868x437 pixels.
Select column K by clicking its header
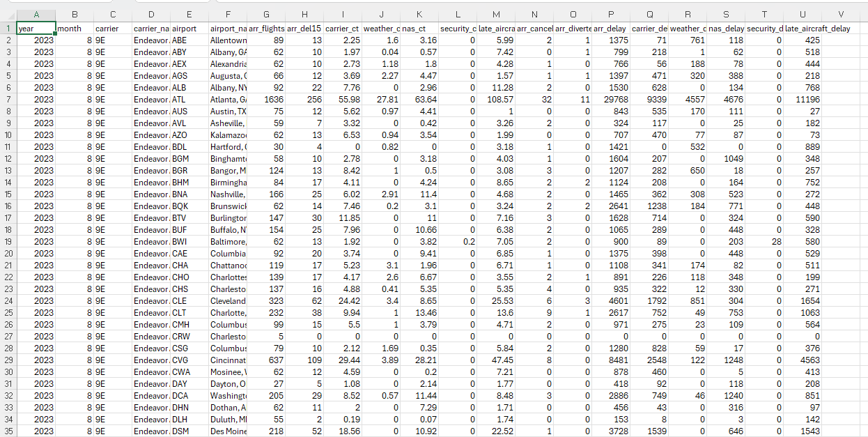[x=419, y=14]
